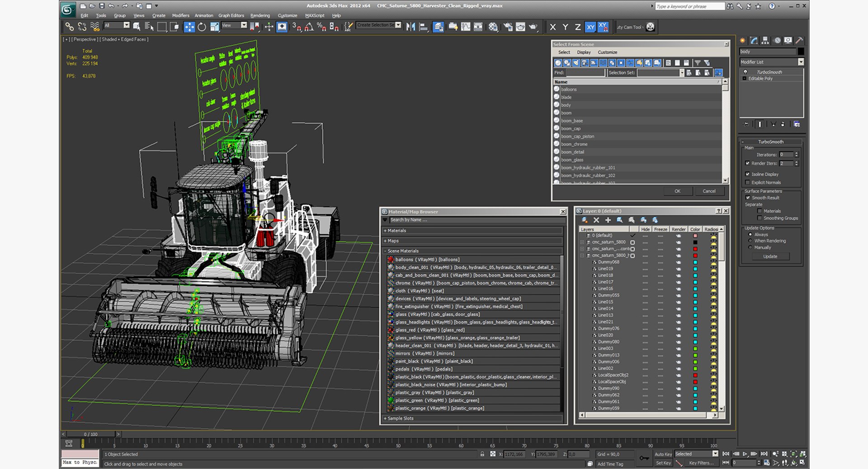Enable Separate by Materials checkbox

coord(759,211)
